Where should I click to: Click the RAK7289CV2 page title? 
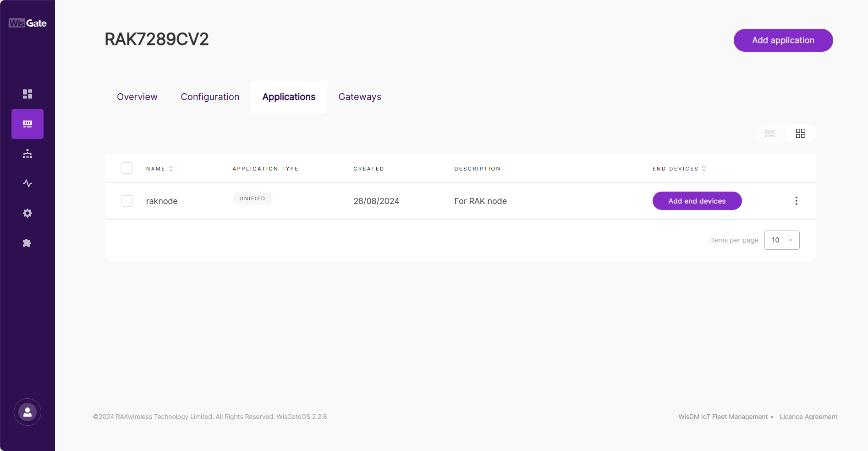(157, 39)
